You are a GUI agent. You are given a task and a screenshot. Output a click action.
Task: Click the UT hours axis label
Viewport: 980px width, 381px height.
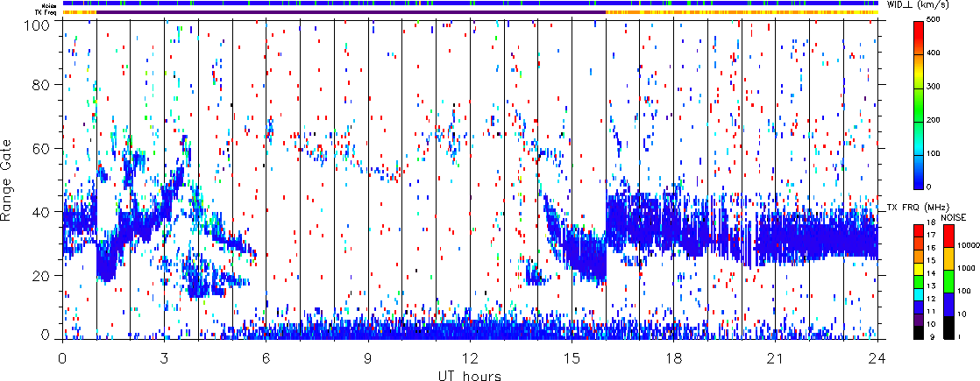click(x=471, y=375)
